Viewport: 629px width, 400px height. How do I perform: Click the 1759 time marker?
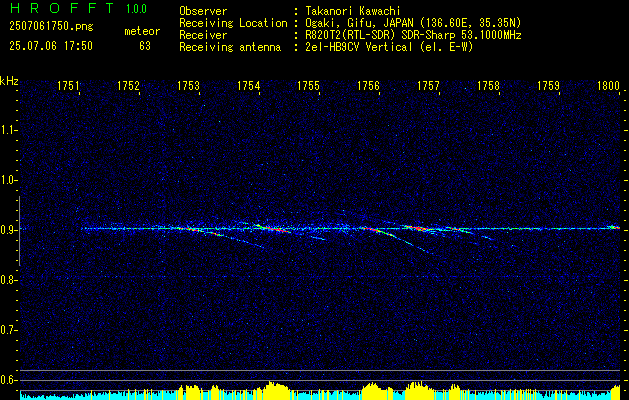click(x=548, y=86)
